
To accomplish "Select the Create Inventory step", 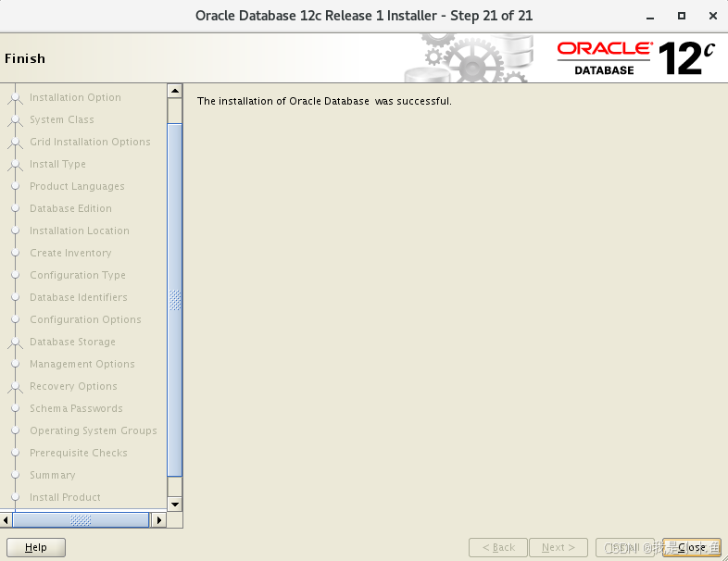I will click(x=70, y=253).
